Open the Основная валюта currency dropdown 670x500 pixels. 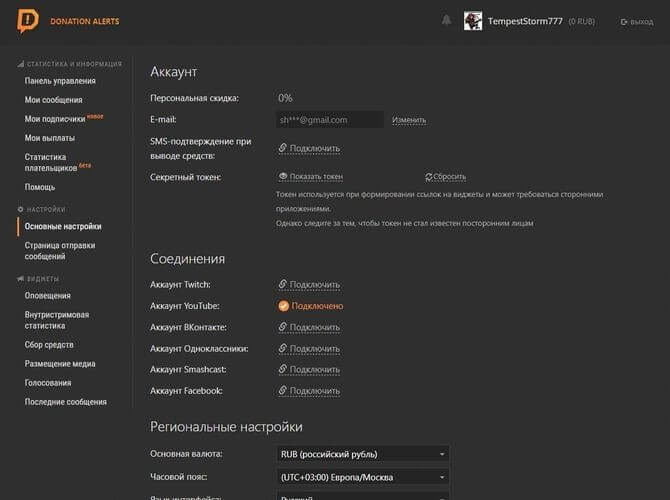pos(363,454)
